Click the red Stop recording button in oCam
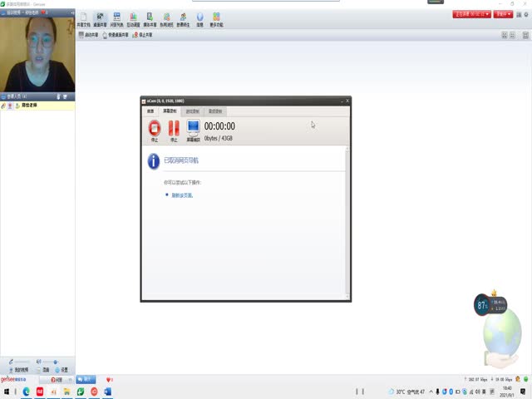Image resolution: width=532 pixels, height=399 pixels. coord(155,129)
